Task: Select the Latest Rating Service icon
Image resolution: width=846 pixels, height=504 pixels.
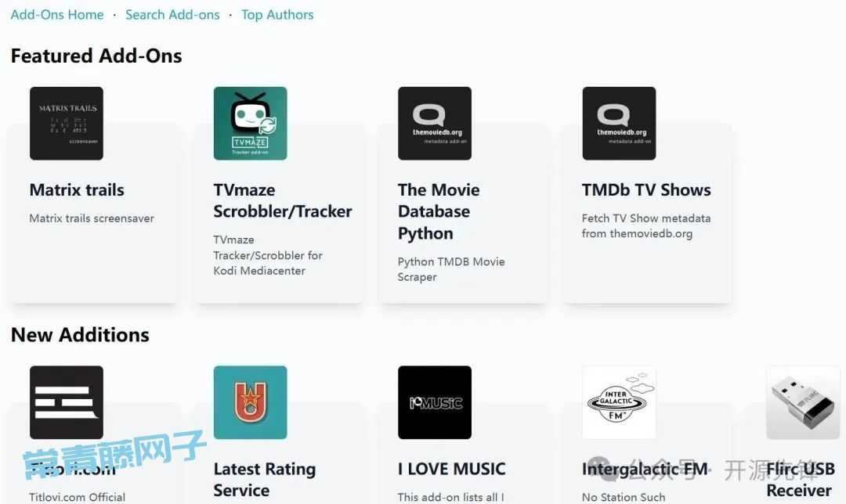Action: point(251,403)
